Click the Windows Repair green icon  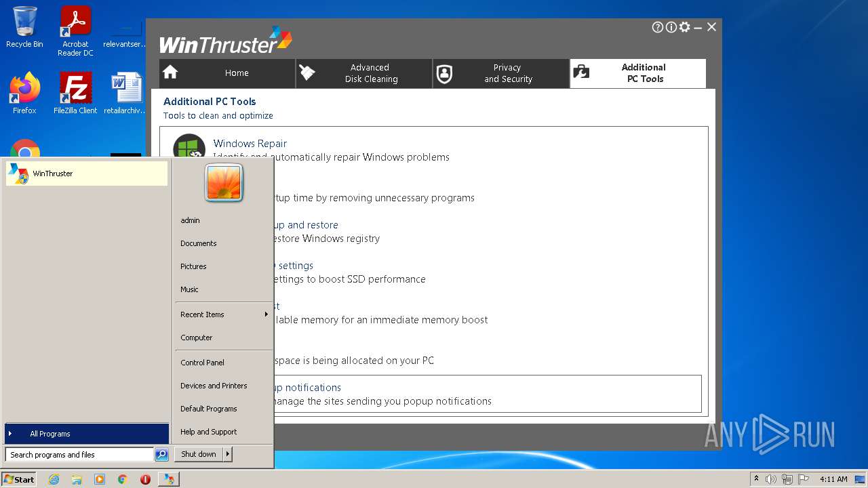[189, 146]
